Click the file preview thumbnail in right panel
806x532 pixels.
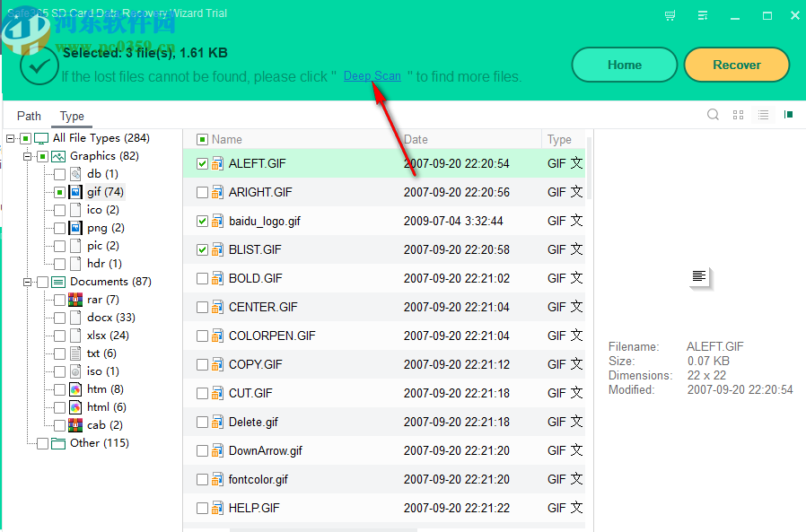pyautogui.click(x=700, y=278)
